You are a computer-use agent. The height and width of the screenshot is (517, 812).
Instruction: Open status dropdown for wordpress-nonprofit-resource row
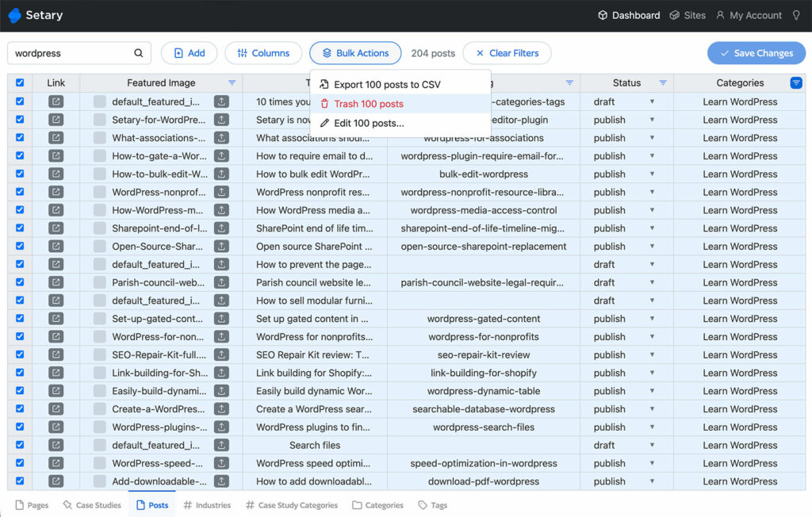click(x=652, y=192)
